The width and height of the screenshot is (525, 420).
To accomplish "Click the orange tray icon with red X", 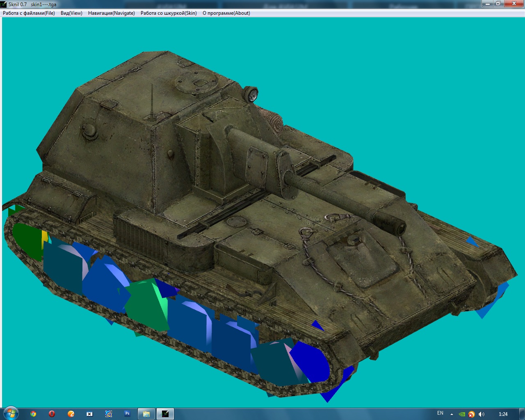I will pyautogui.click(x=472, y=414).
